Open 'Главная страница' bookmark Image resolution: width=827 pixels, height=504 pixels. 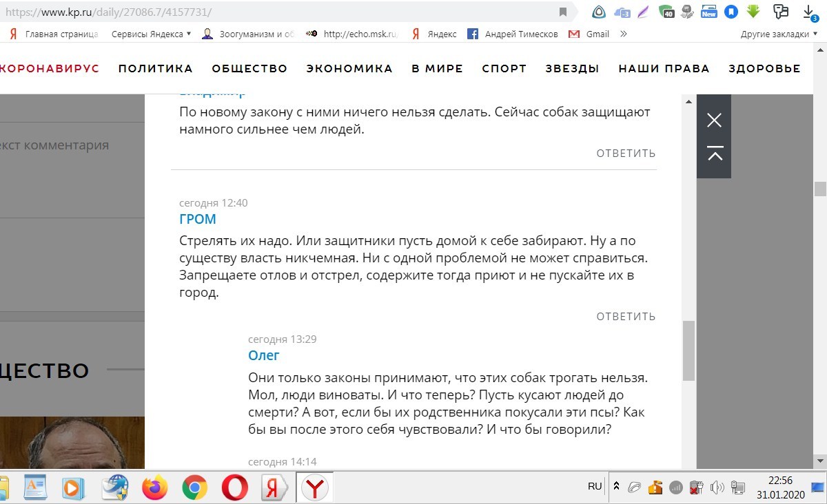53,34
